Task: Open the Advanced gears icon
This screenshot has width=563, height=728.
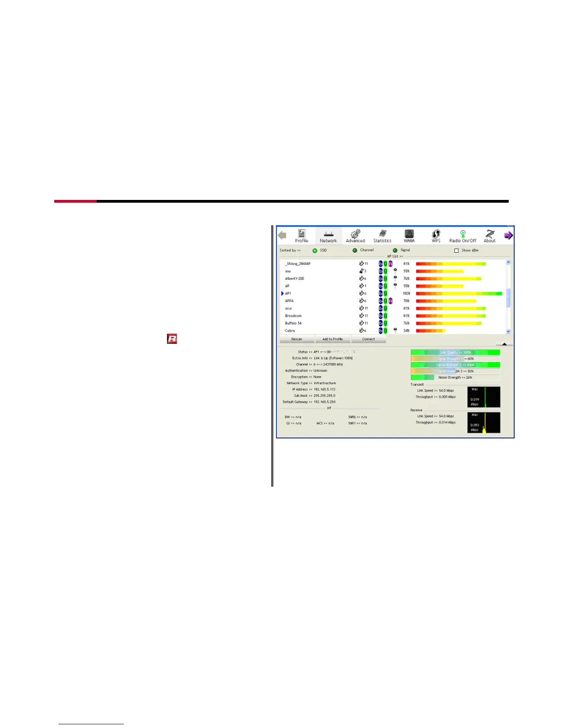Action: (355, 236)
